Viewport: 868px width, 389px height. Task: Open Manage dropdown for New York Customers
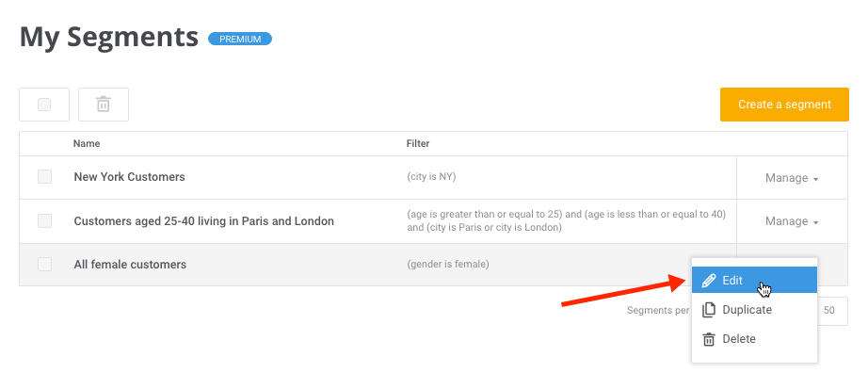(792, 178)
